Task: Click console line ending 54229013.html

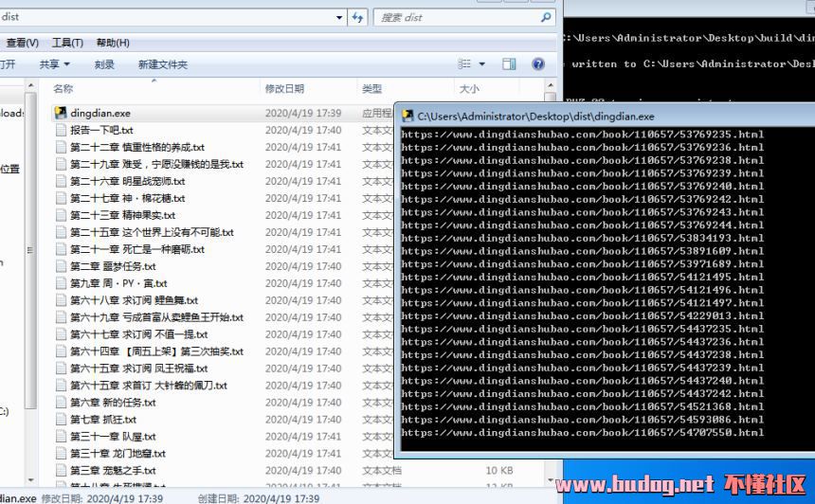Action: pos(582,315)
